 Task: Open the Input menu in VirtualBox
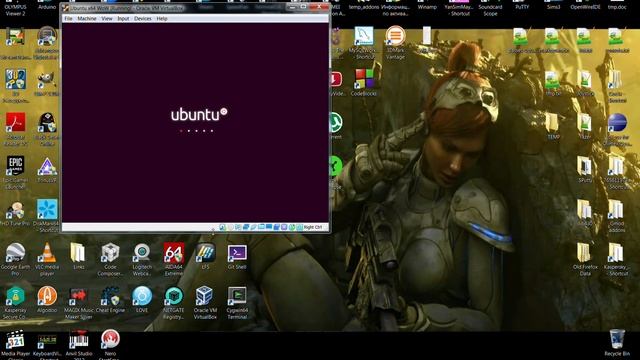123,18
